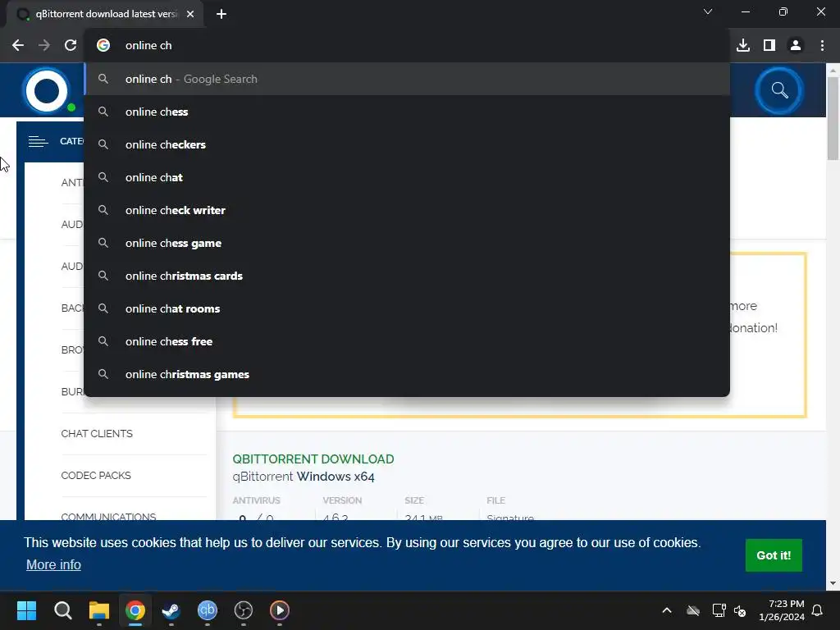Open Chrome downloads icon in toolbar
Viewport: 840px width, 630px height.
coord(743,46)
